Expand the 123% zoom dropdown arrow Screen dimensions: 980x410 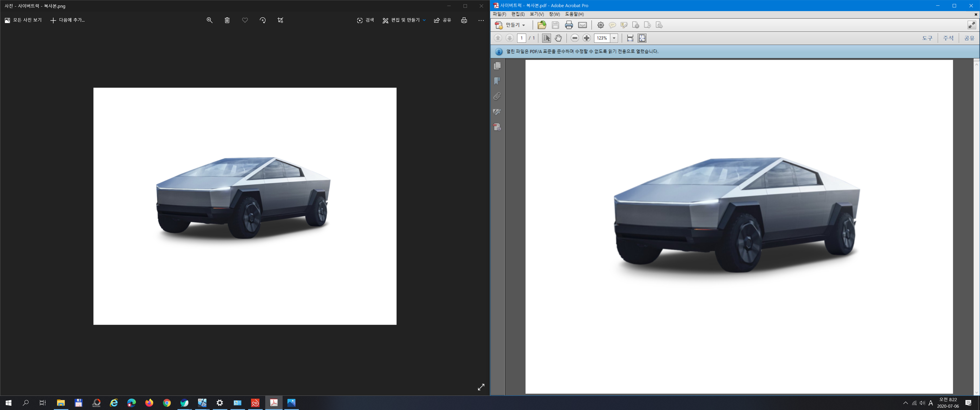tap(614, 38)
